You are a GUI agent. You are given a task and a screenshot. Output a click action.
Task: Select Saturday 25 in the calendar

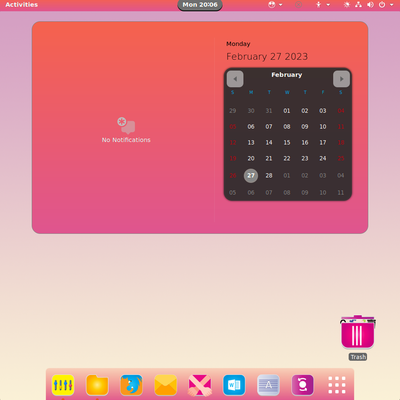[x=341, y=159]
